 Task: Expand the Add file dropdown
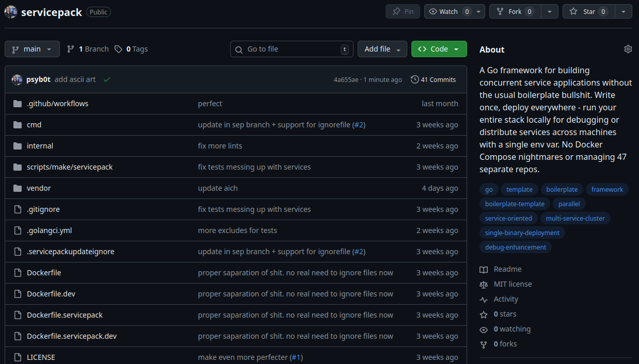coord(382,48)
